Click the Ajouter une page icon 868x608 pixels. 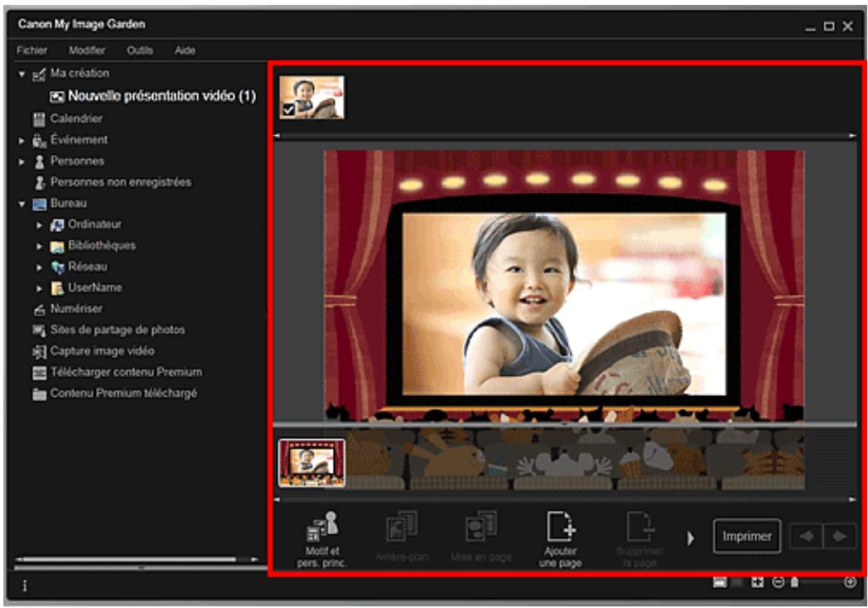tap(561, 537)
